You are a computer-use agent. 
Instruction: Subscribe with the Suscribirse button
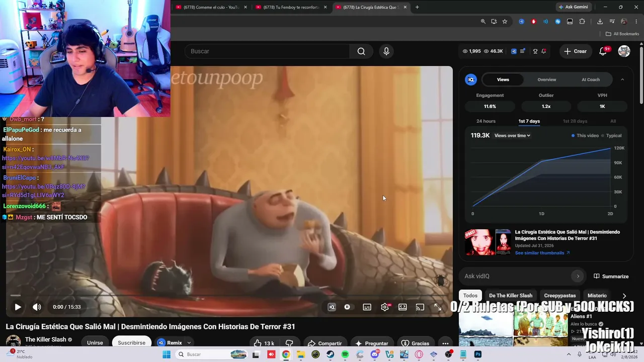click(131, 343)
